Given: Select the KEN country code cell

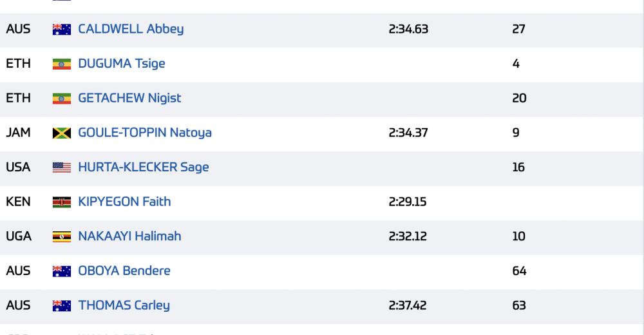Looking at the screenshot, I should [18, 202].
